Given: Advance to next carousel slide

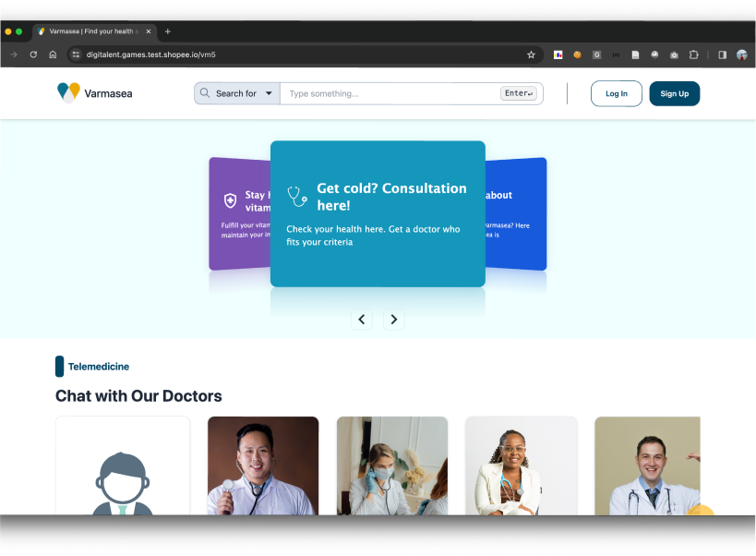Looking at the screenshot, I should coord(394,320).
